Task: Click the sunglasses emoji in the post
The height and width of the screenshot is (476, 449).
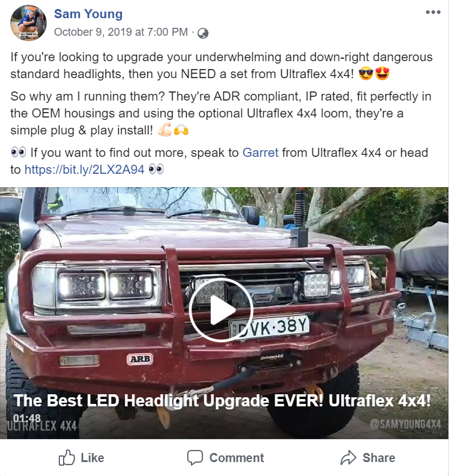Action: [366, 74]
